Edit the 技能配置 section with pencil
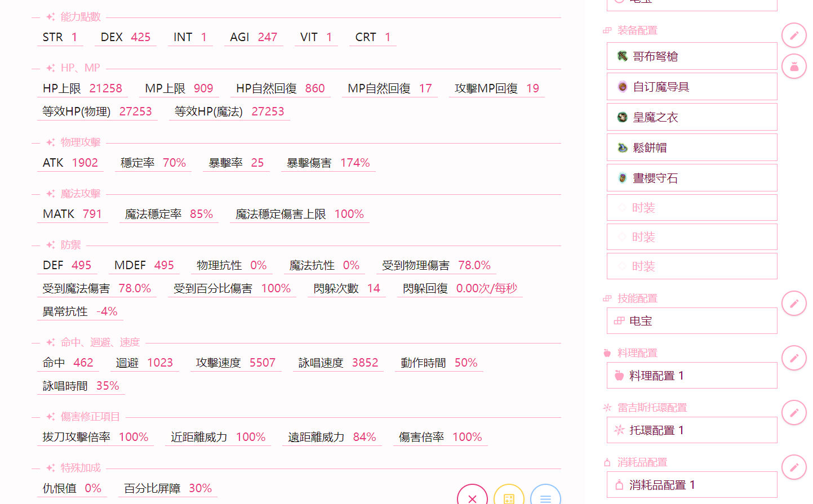Viewport: 813px width, 504px height. [x=793, y=304]
